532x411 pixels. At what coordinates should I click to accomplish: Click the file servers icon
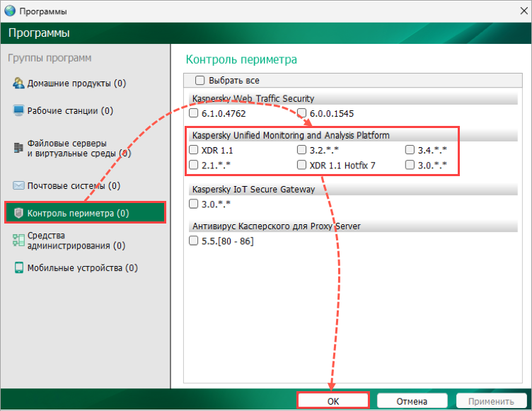[18, 148]
